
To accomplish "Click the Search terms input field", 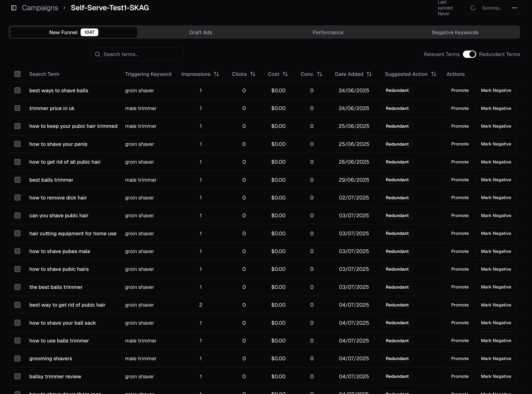I will [x=138, y=54].
